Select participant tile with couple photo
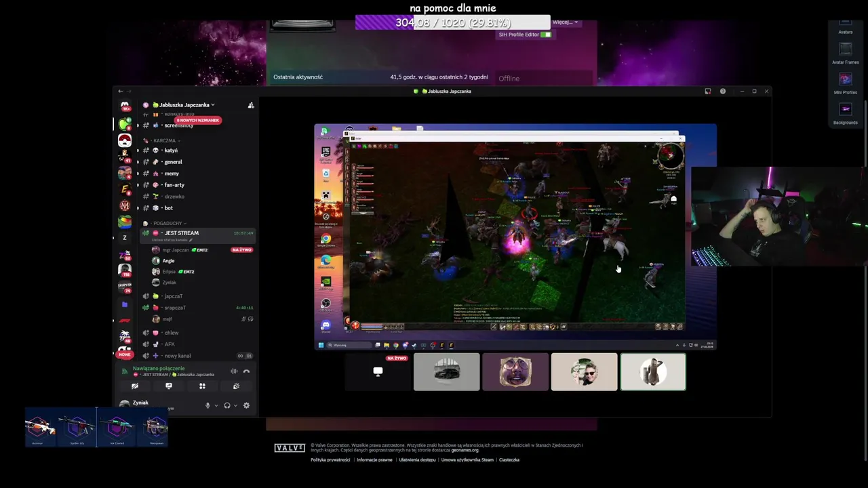868x488 pixels. (x=584, y=371)
